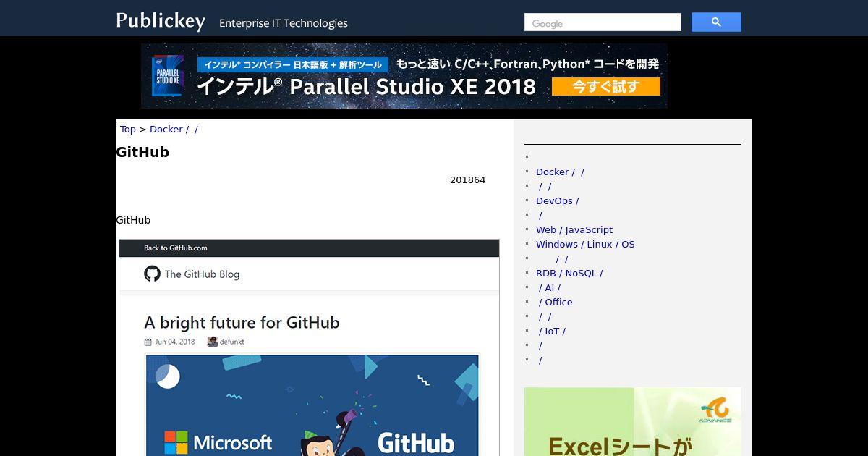Click The GitHub Blog title text
This screenshot has height=456, width=868.
(x=202, y=274)
